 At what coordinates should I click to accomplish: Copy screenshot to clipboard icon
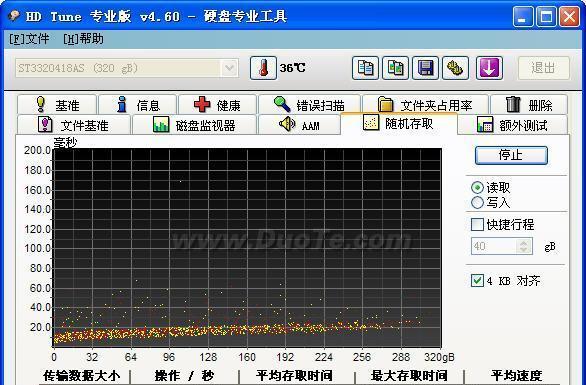[395, 68]
